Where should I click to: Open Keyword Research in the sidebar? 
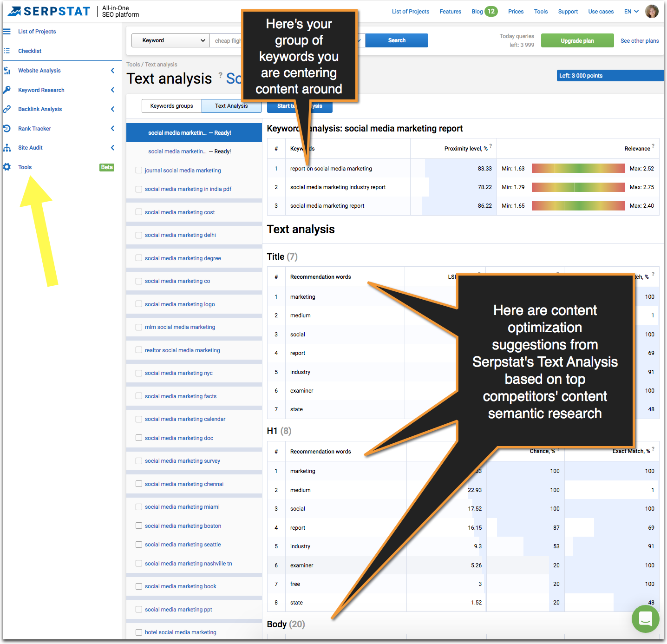[x=40, y=90]
